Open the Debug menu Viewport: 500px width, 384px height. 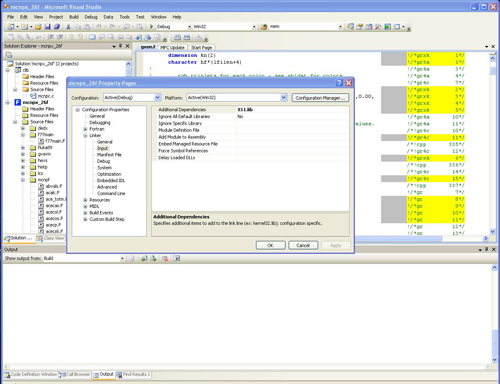91,17
